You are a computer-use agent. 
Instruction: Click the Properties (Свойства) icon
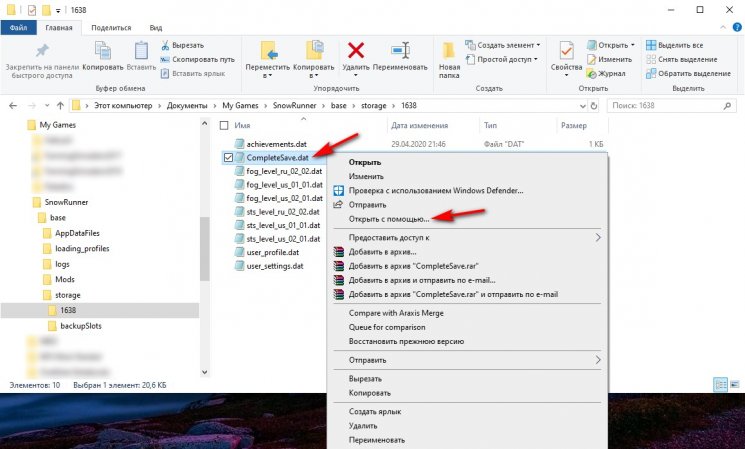tap(567, 52)
